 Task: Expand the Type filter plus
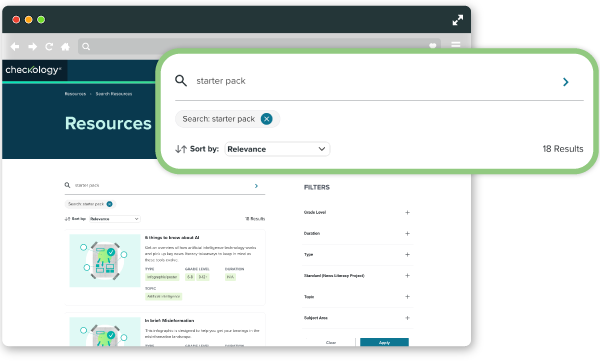(407, 254)
